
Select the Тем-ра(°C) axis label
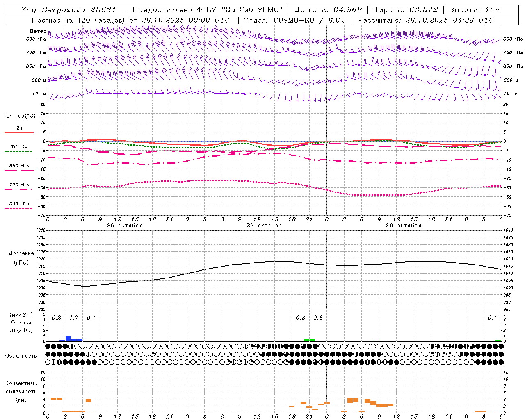point(19,116)
